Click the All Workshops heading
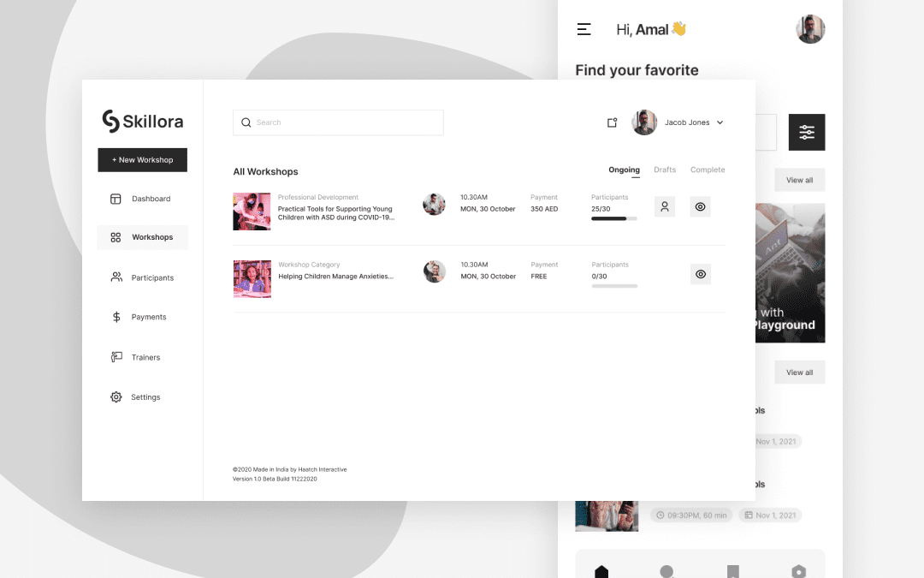Viewport: 924px width, 578px height. click(x=266, y=171)
